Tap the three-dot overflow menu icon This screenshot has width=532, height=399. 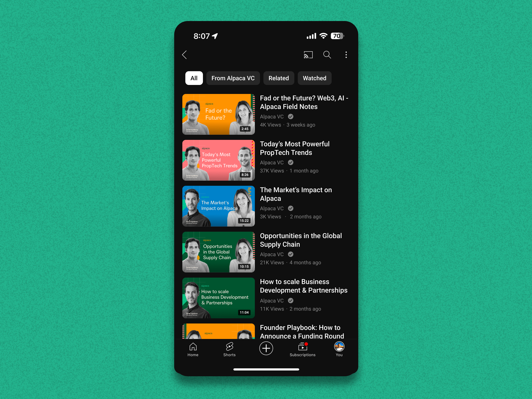pyautogui.click(x=346, y=55)
